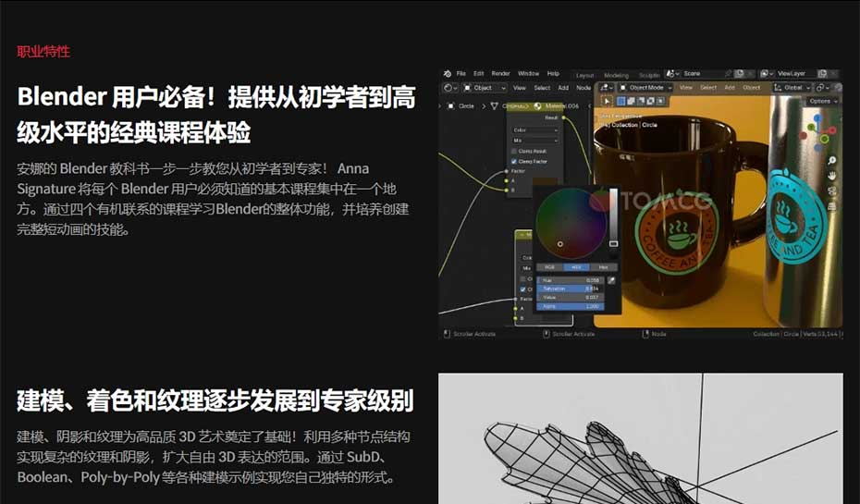Pick a color on the color wheel
The width and height of the screenshot is (860, 504).
tap(571, 223)
